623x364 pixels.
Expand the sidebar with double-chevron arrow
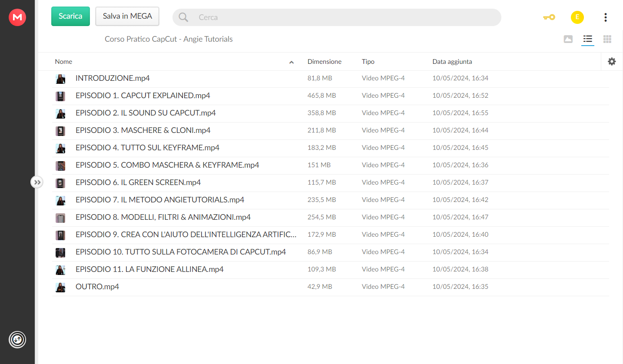coord(37,182)
